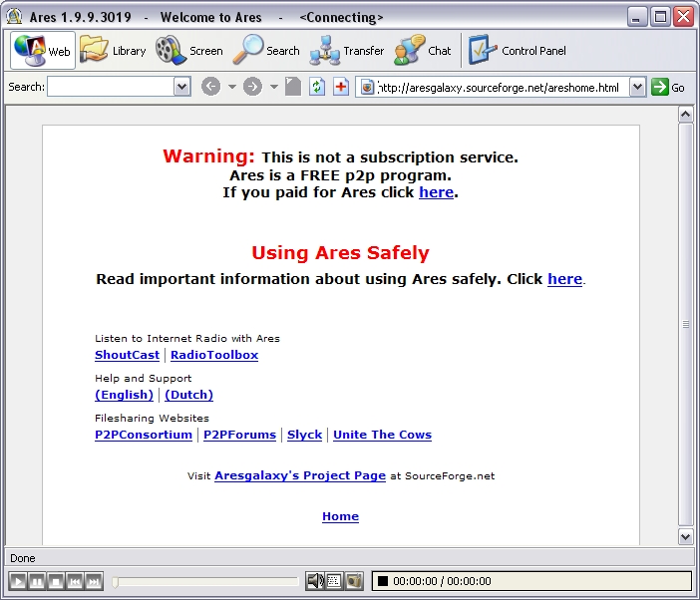Click the browser back arrow button
Viewport: 700px width, 600px height.
point(210,87)
